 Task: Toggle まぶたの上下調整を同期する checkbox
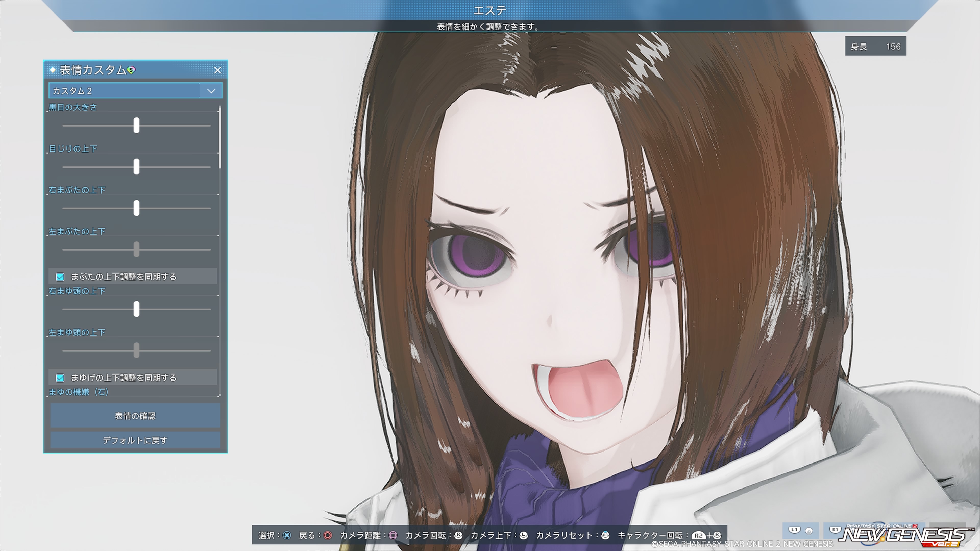pyautogui.click(x=60, y=277)
